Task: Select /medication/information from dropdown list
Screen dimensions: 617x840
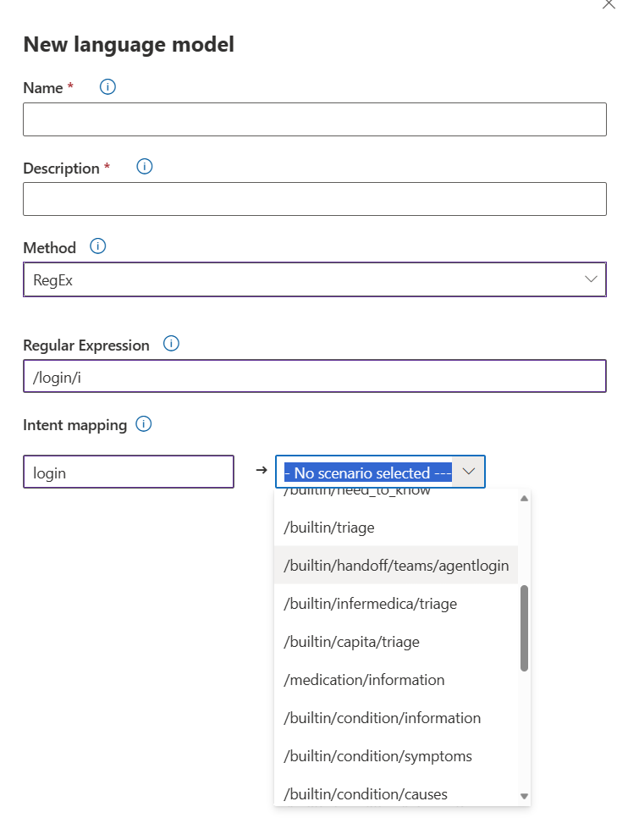Action: (363, 679)
